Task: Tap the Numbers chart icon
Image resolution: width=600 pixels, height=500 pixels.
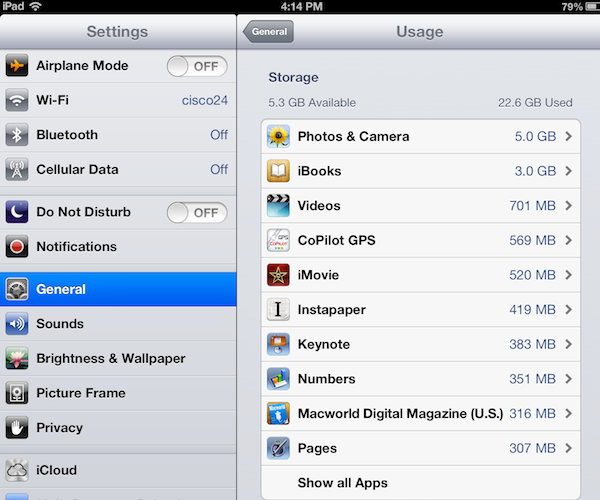Action: click(278, 379)
